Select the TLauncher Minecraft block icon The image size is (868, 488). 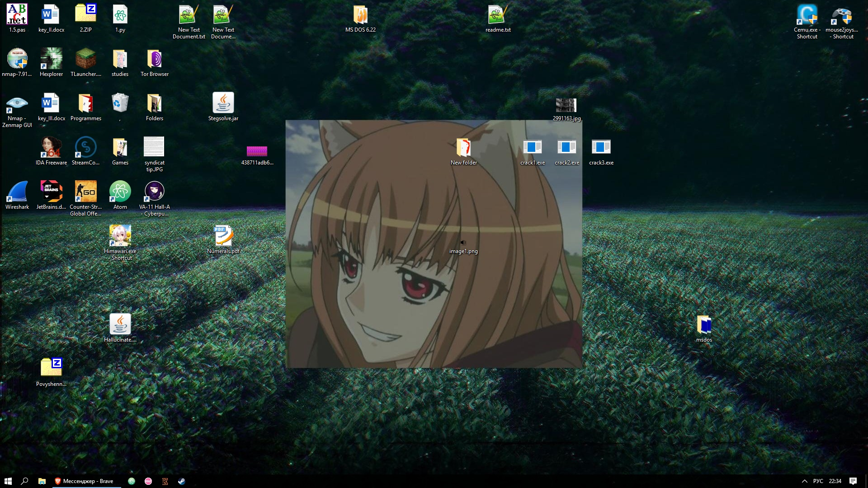tap(85, 59)
